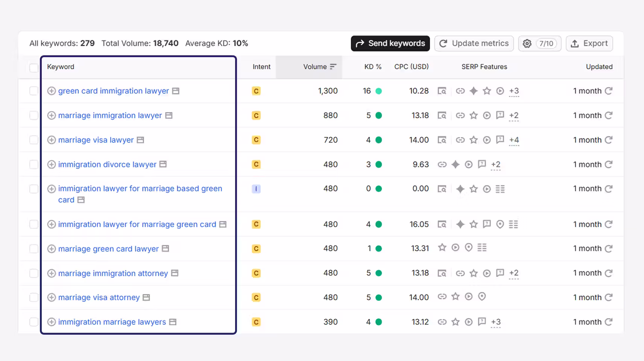The width and height of the screenshot is (644, 361).
Task: Check the box for 'green card immigration lawyer'
Action: coord(34,91)
